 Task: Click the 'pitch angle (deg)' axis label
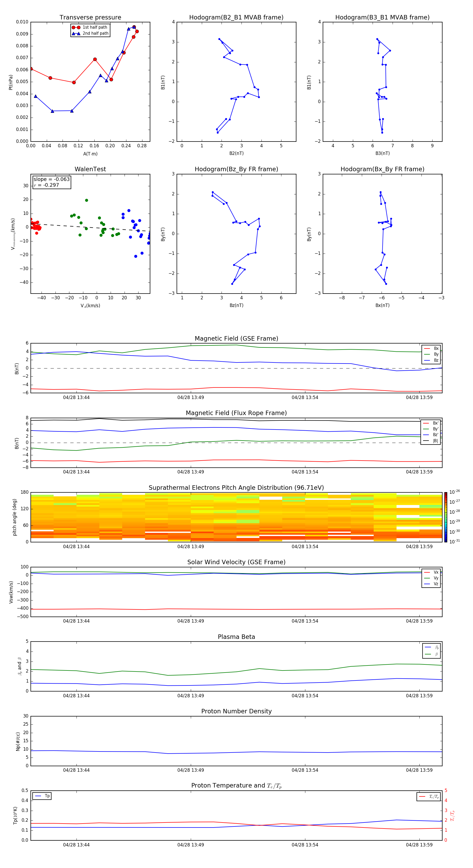click(x=14, y=517)
